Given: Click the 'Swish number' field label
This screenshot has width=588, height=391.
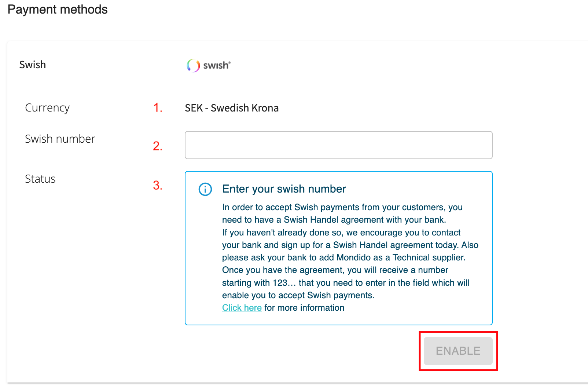Looking at the screenshot, I should (60, 139).
